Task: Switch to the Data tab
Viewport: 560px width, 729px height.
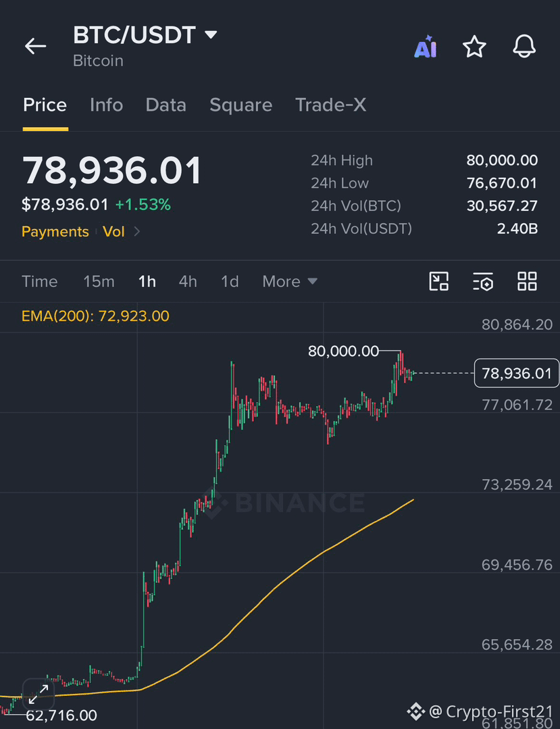Action: (166, 105)
